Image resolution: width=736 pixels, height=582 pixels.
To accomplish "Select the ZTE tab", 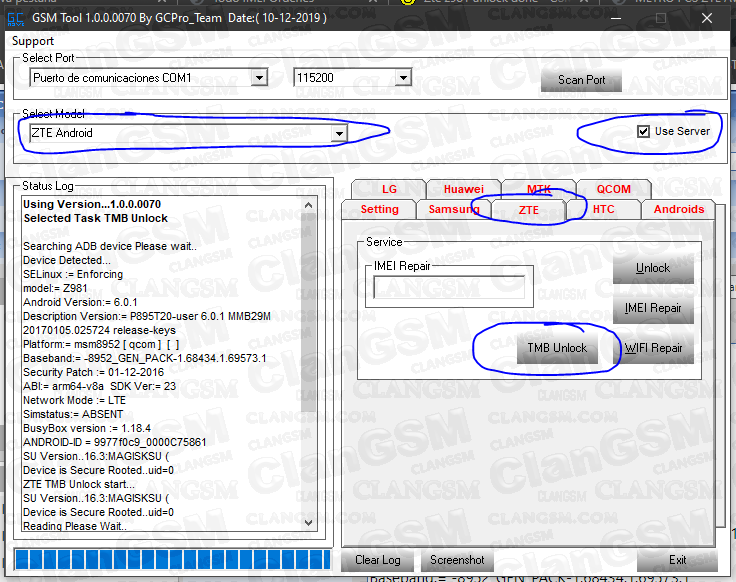I will (x=529, y=210).
